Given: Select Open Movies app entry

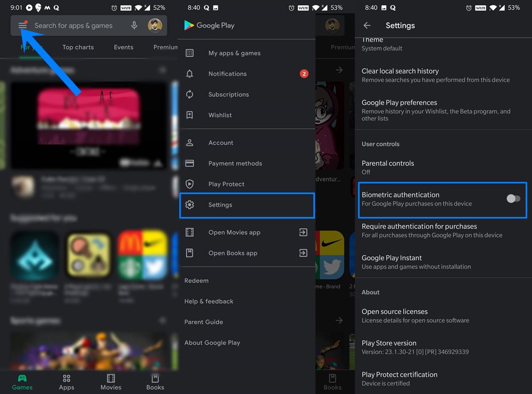Looking at the screenshot, I should pyautogui.click(x=247, y=232).
